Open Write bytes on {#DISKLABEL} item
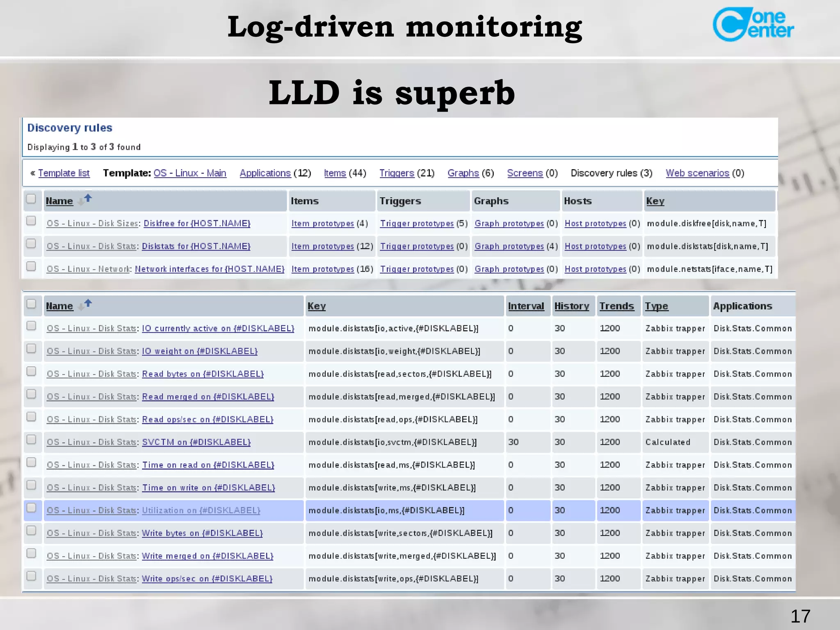This screenshot has width=840, height=630. tap(203, 533)
